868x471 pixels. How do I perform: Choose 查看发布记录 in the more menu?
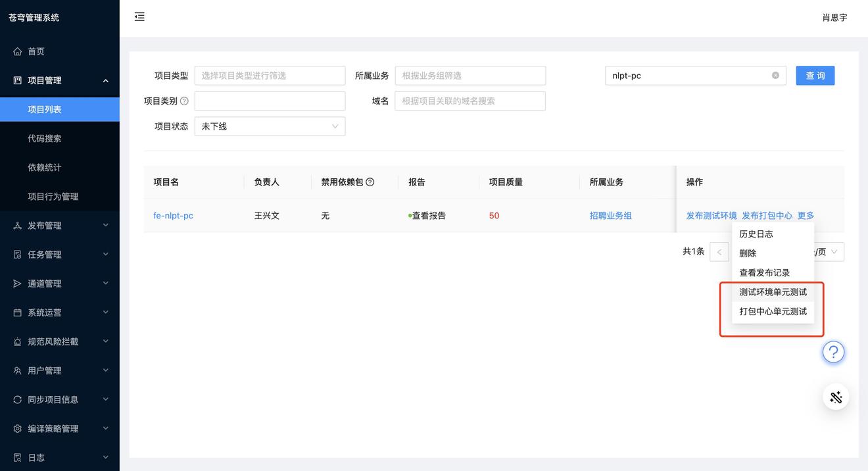coord(764,272)
